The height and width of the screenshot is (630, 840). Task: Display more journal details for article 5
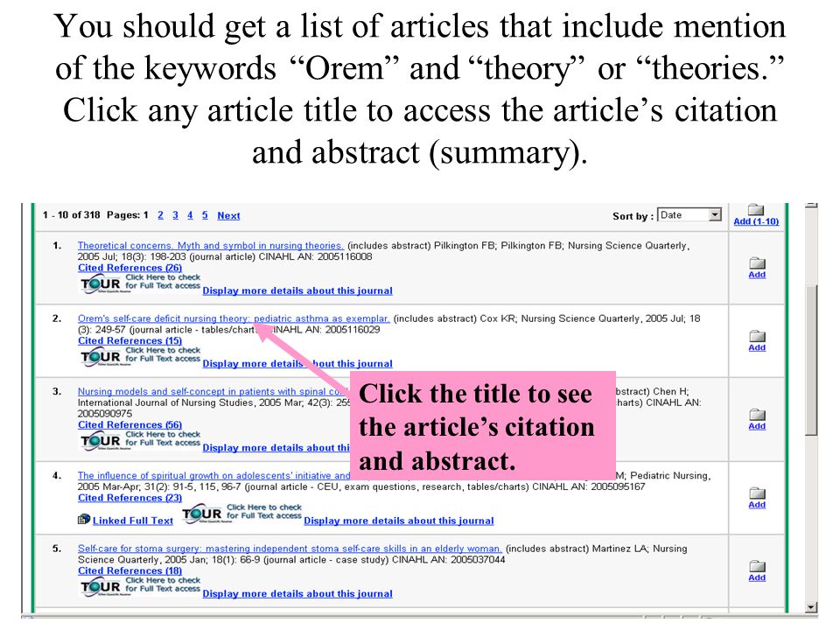pos(297,593)
